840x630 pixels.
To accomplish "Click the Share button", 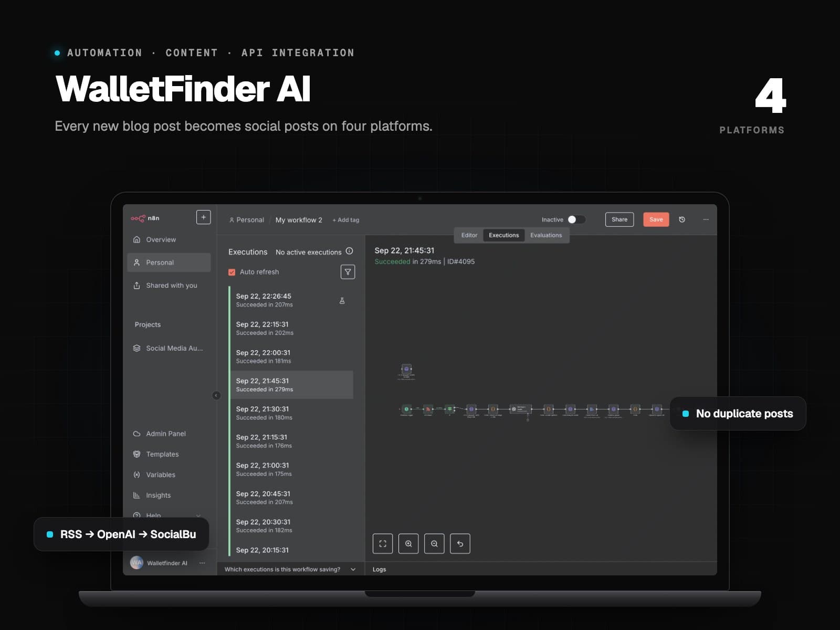I will [x=619, y=219].
